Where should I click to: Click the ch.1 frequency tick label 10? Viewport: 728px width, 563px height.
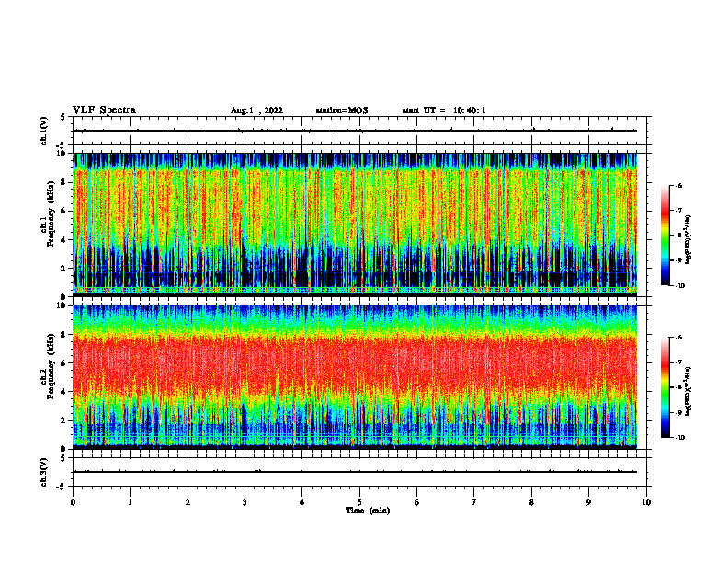[63, 154]
